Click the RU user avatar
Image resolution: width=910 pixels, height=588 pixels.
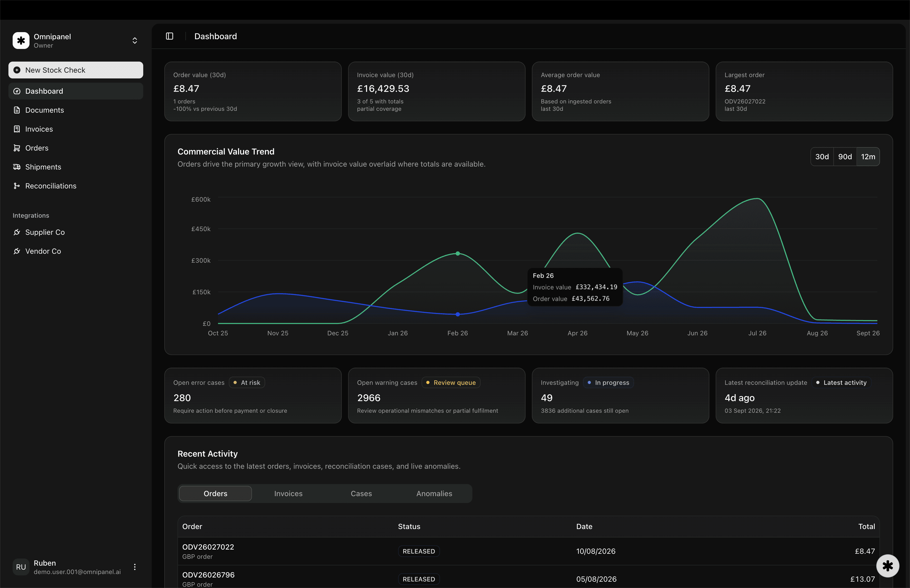(21, 567)
